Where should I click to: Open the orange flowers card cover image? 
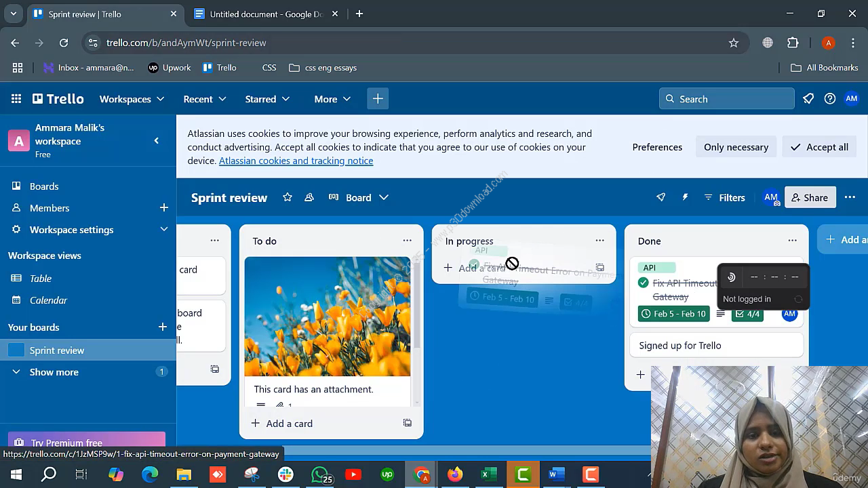point(328,317)
